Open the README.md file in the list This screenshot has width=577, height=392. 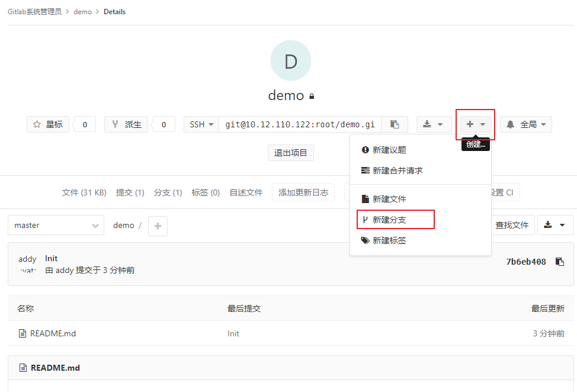(x=53, y=333)
